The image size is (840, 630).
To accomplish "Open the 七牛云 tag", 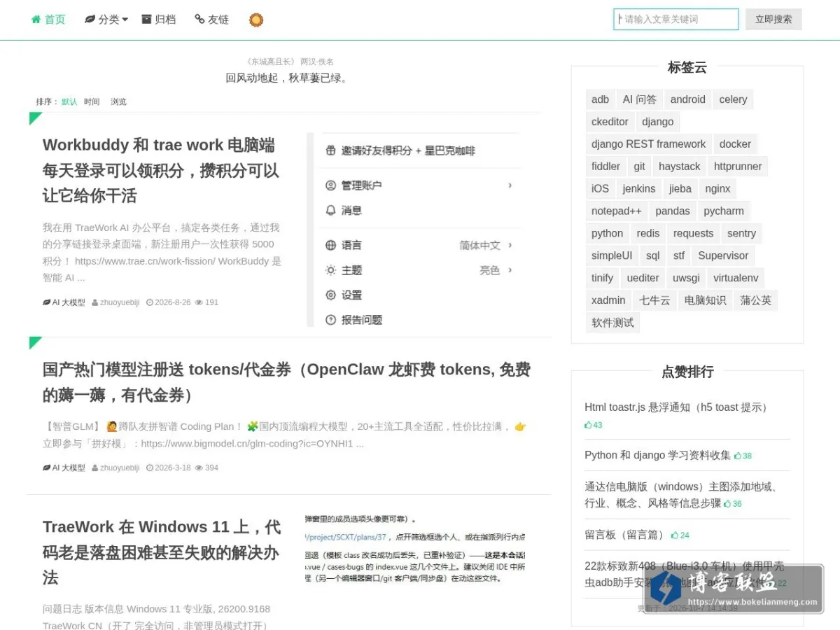I will pos(655,301).
